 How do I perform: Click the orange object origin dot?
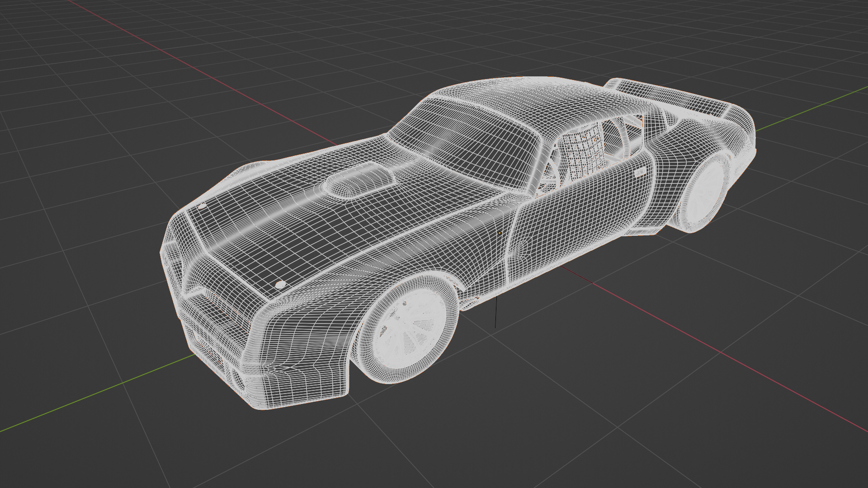pyautogui.click(x=500, y=233)
